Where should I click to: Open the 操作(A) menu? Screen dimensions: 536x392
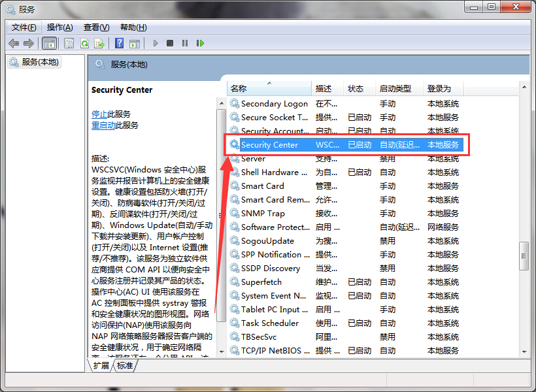[x=59, y=27]
